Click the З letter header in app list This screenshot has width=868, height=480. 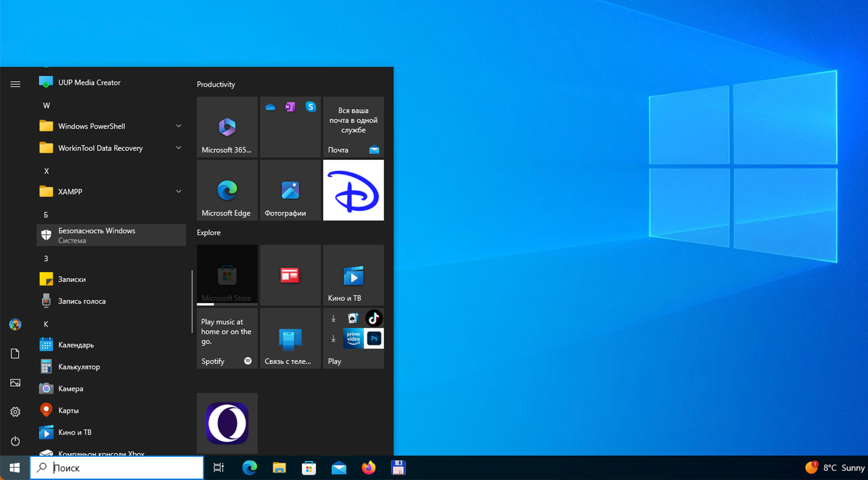(x=46, y=258)
